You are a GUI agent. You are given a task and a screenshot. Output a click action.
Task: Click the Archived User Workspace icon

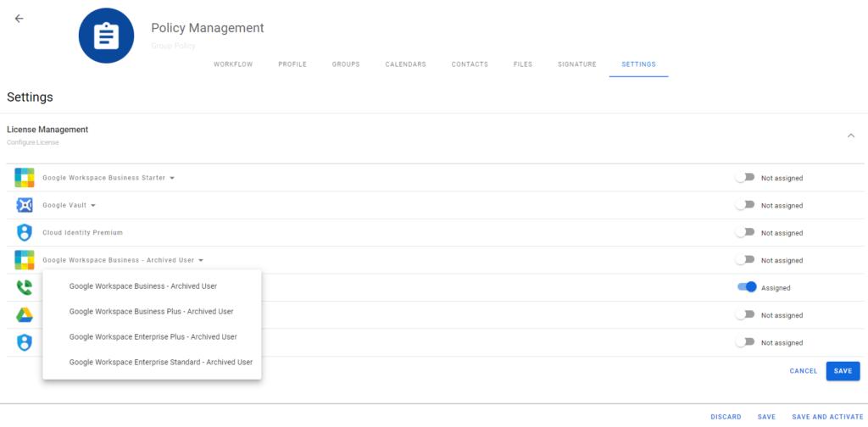click(x=25, y=260)
